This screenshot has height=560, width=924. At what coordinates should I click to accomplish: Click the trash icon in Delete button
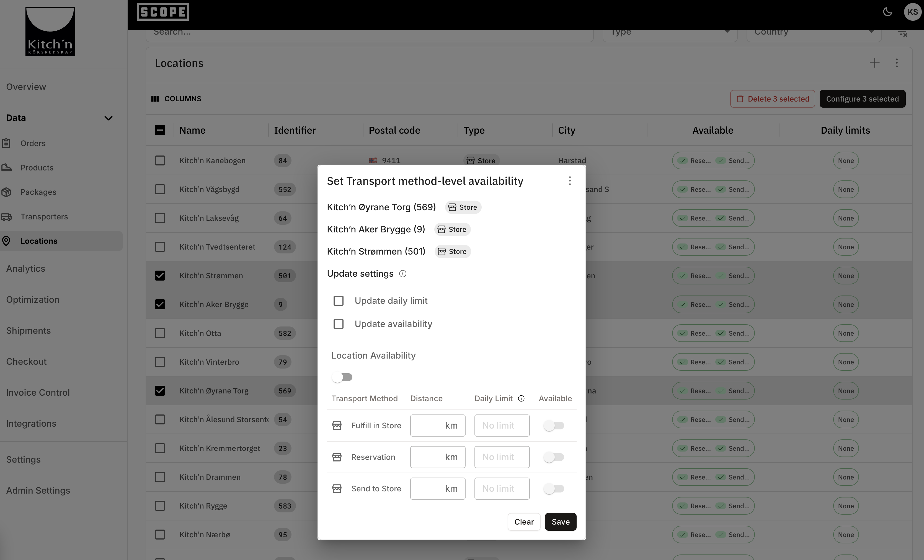pos(740,98)
